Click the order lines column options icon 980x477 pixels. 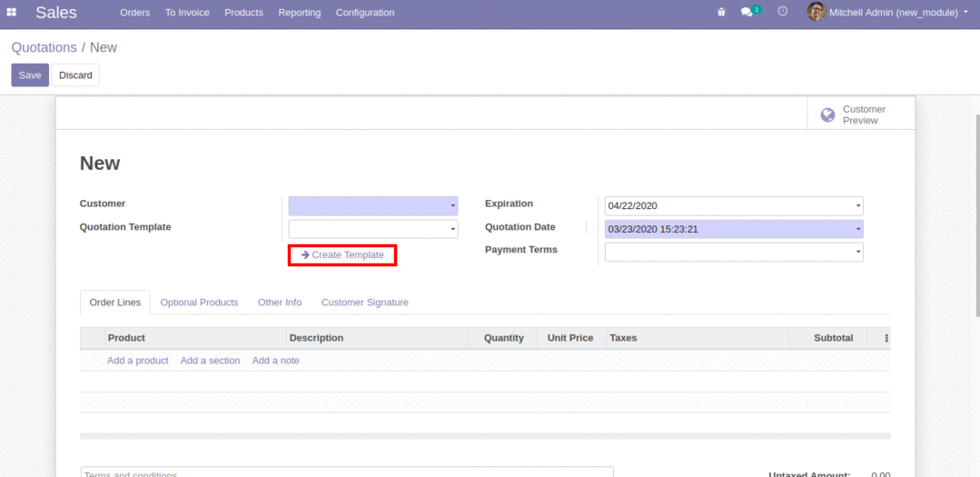click(x=886, y=338)
